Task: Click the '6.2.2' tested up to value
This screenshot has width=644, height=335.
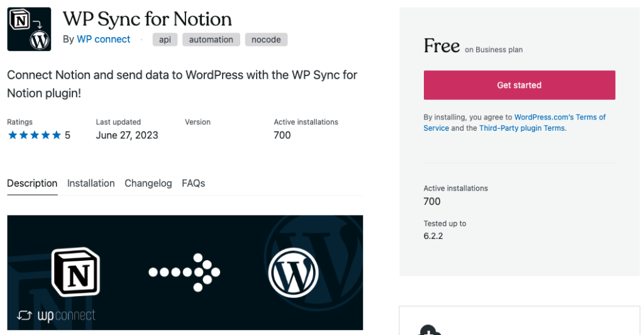Action: [433, 236]
